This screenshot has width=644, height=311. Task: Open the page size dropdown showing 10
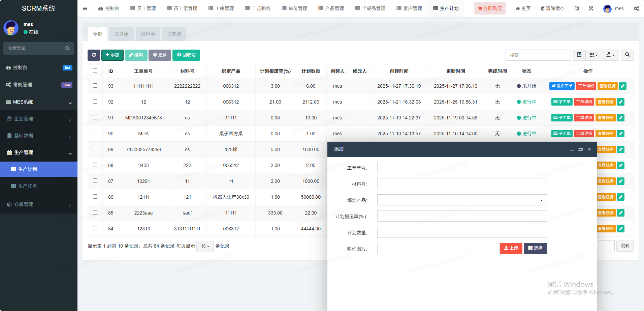(205, 246)
